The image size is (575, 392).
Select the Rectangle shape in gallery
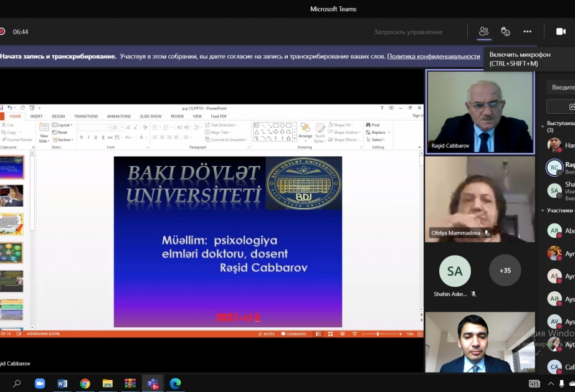pyautogui.click(x=275, y=125)
